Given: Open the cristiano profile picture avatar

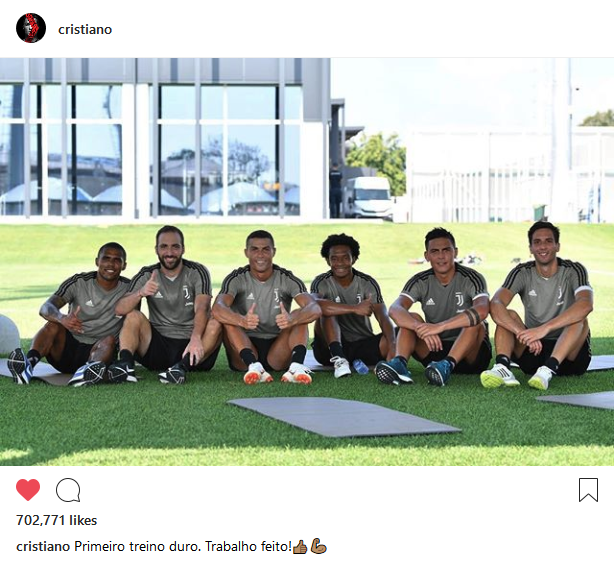Looking at the screenshot, I should [x=31, y=28].
